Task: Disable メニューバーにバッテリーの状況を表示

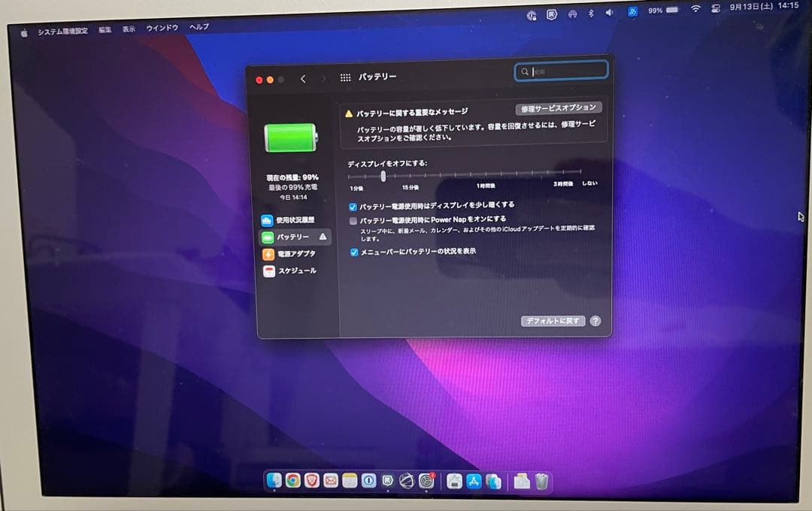Action: tap(354, 253)
